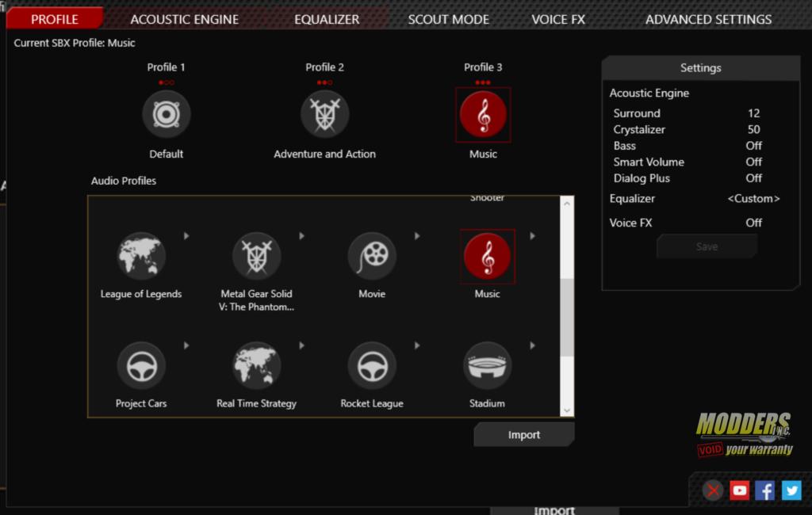Viewport: 812px width, 515px height.
Task: Open the Advanced Settings tab
Action: pyautogui.click(x=708, y=19)
